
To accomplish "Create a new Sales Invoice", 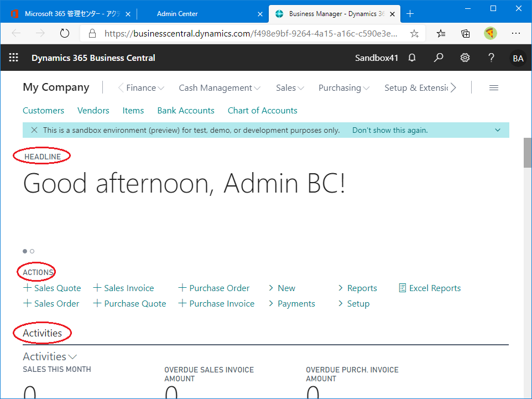I will pyautogui.click(x=123, y=288).
